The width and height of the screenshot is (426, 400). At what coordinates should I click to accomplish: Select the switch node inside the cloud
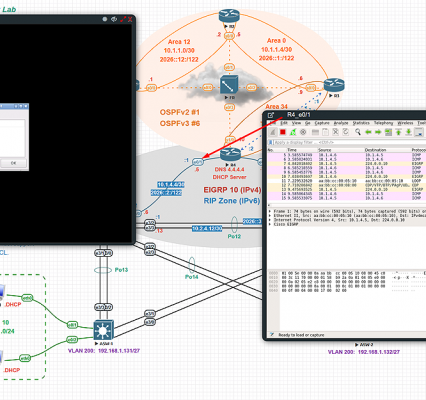[229, 85]
